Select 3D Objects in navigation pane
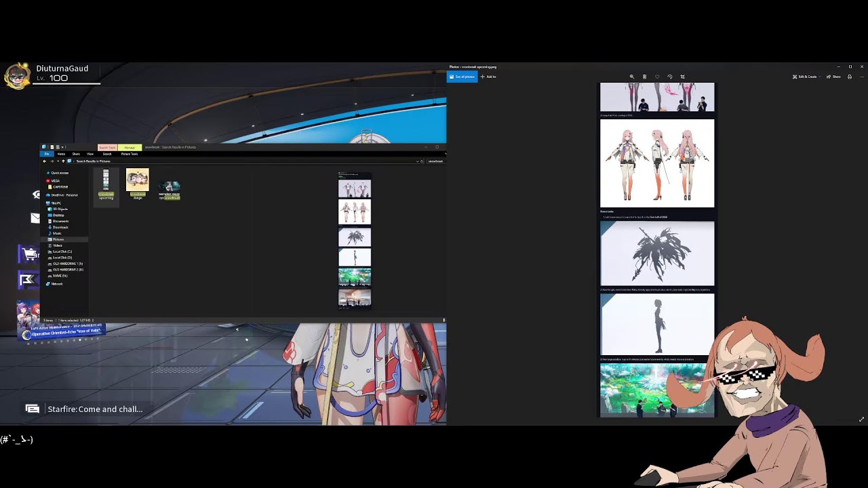 click(x=58, y=209)
